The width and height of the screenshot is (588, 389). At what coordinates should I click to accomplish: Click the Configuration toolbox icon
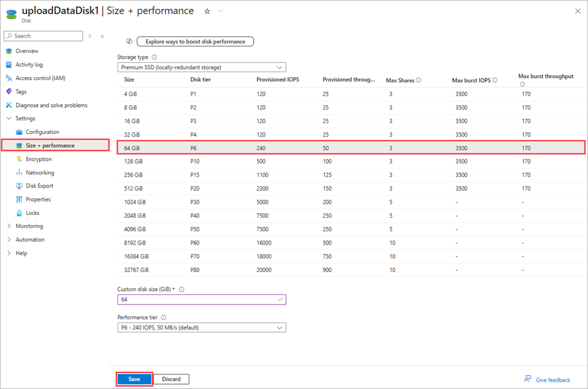click(19, 132)
